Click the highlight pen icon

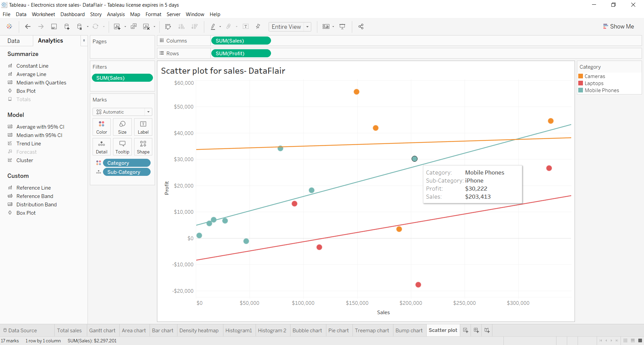(x=213, y=26)
